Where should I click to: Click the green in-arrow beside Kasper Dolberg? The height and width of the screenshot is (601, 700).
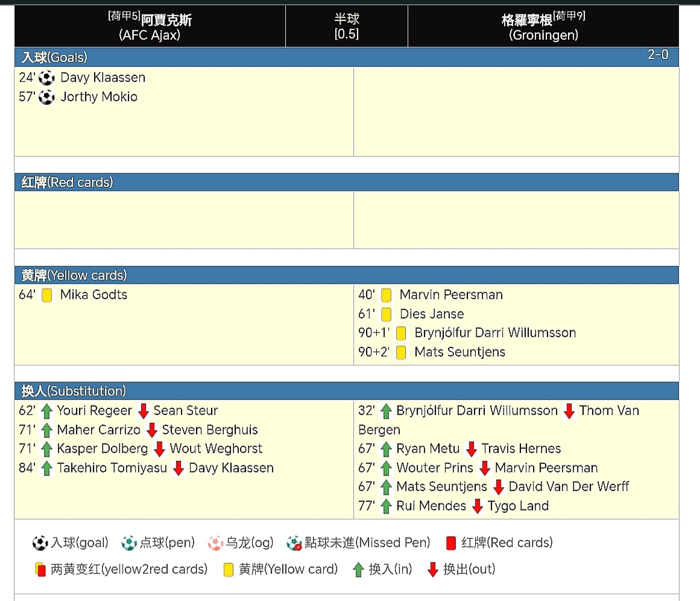coord(47,449)
